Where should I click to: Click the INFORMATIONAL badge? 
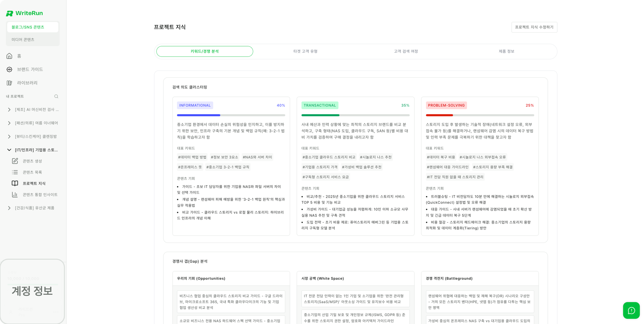(x=195, y=105)
